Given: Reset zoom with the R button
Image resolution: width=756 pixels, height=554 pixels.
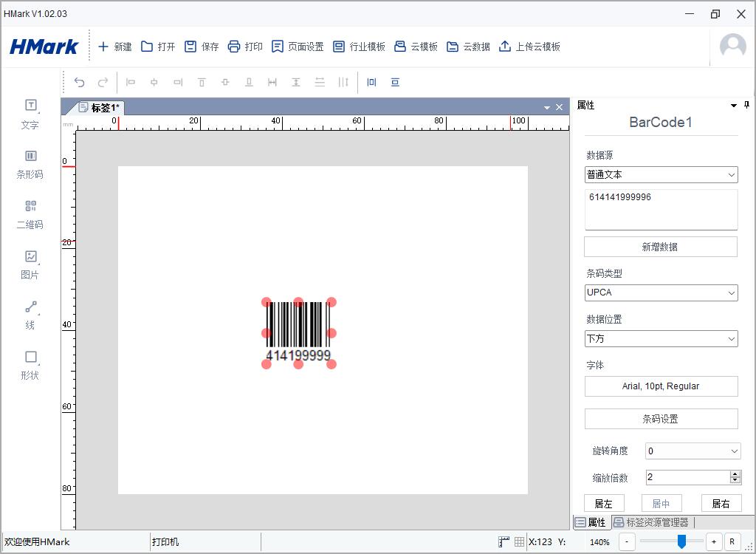Looking at the screenshot, I should [732, 542].
